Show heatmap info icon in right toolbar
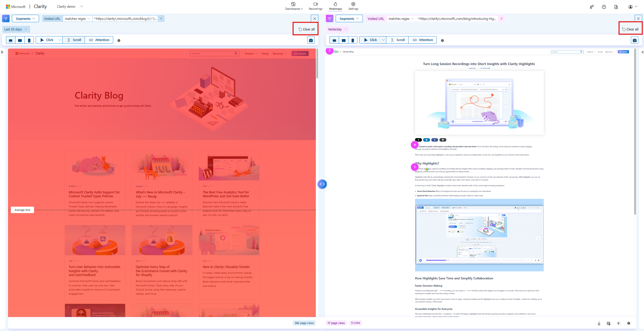 442,41
